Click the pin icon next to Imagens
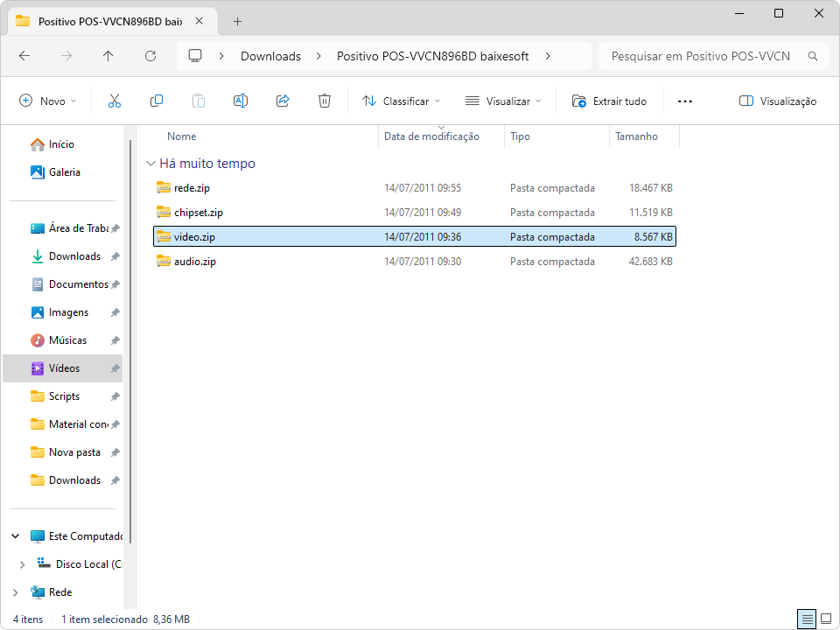840x630 pixels. [115, 312]
